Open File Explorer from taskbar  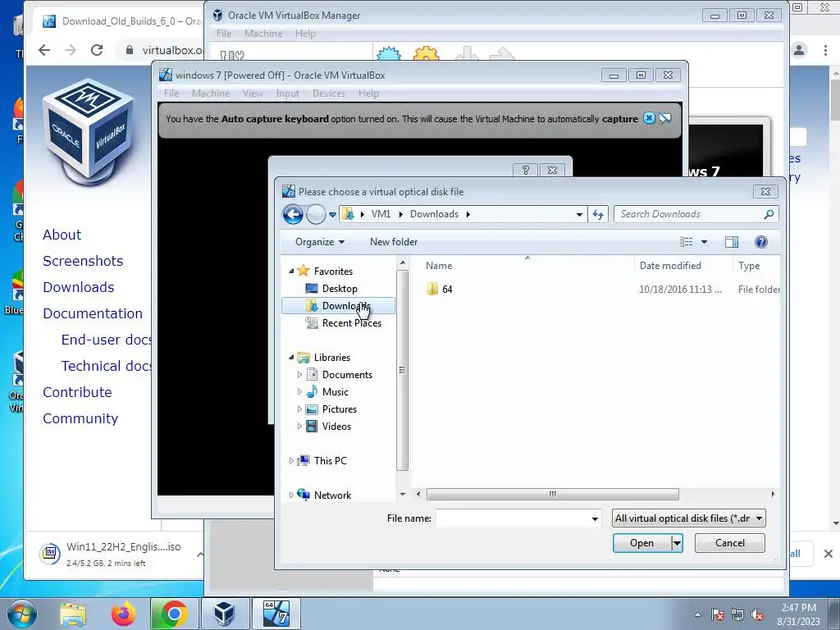coord(73,614)
